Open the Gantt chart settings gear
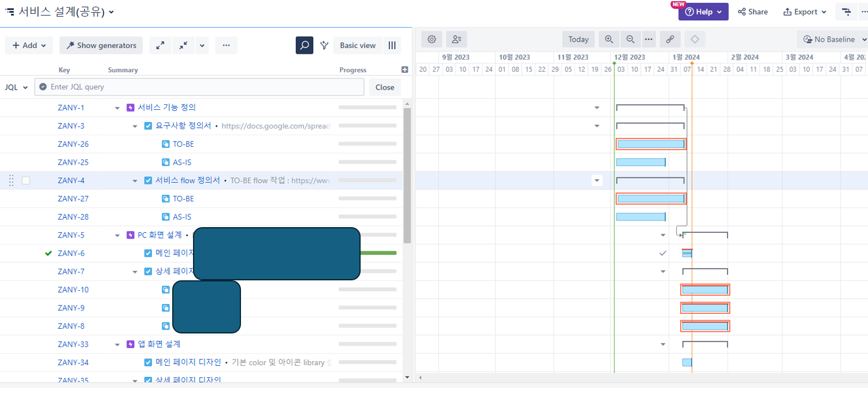The image size is (868, 393). click(432, 39)
